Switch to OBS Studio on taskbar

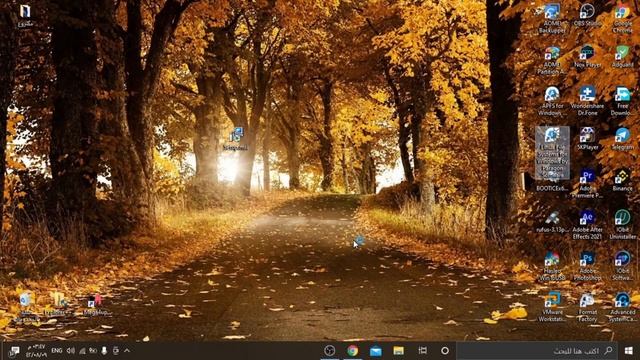tap(330, 351)
